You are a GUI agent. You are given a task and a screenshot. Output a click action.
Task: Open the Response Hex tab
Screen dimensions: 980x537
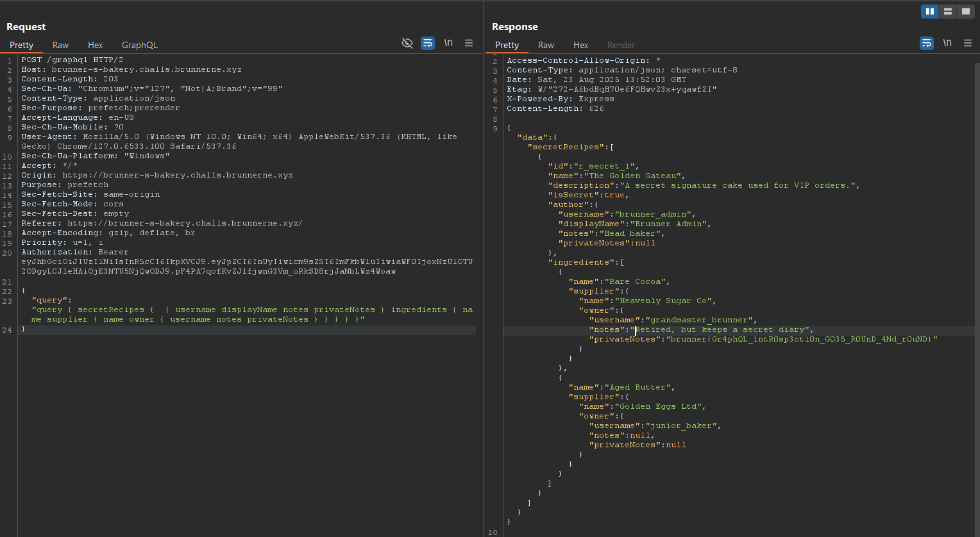[x=580, y=45]
